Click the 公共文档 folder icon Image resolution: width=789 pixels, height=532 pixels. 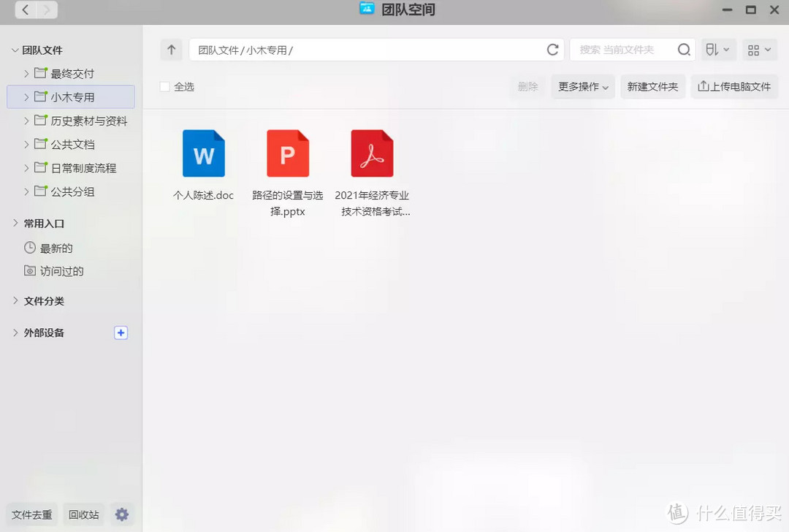(x=41, y=144)
